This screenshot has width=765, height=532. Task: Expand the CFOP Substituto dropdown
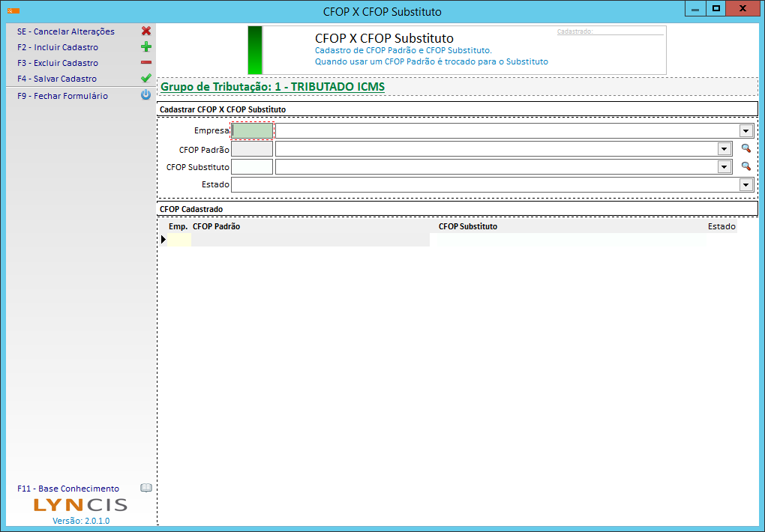724,167
